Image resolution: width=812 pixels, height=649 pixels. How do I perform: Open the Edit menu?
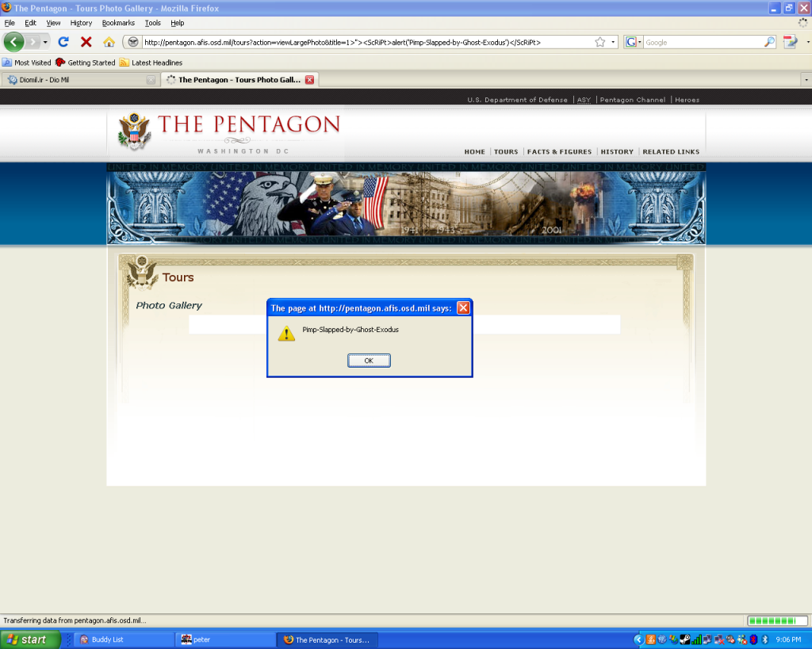pos(31,23)
